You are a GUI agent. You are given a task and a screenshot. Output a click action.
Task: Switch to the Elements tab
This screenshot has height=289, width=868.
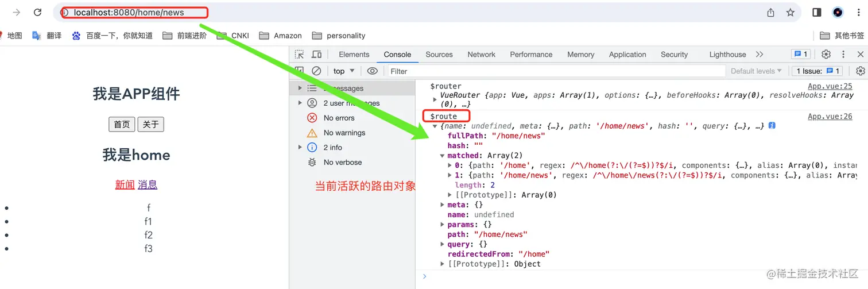pos(354,55)
